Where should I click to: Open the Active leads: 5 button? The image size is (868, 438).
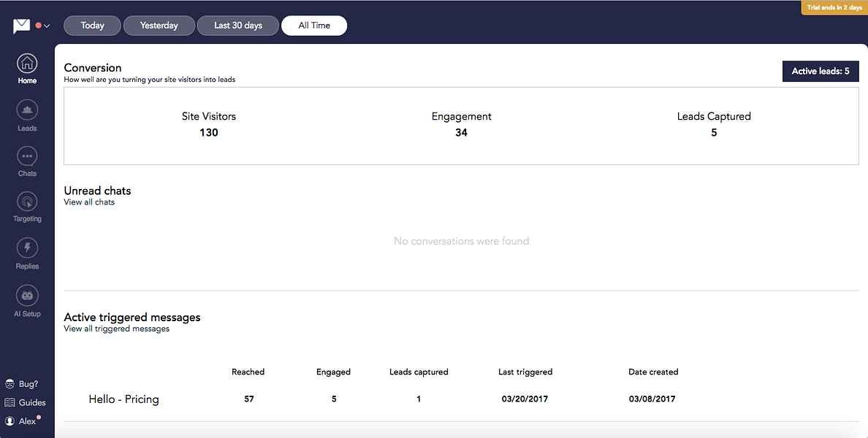click(x=821, y=71)
